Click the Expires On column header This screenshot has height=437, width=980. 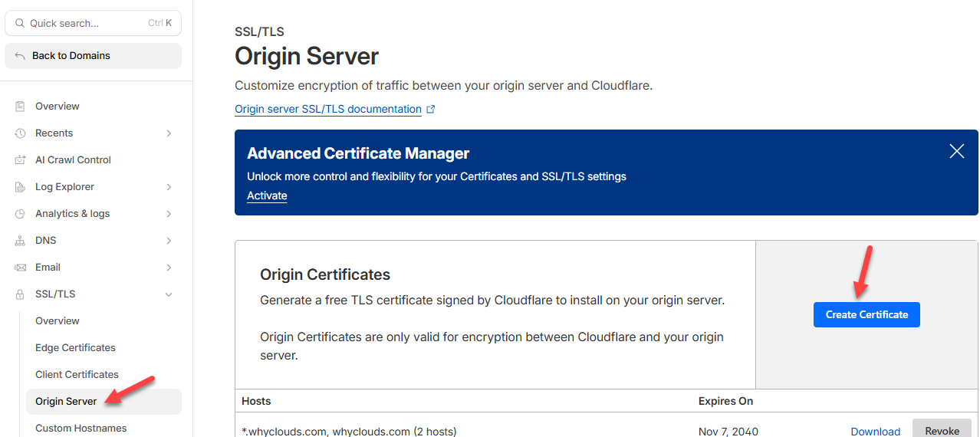[725, 402]
